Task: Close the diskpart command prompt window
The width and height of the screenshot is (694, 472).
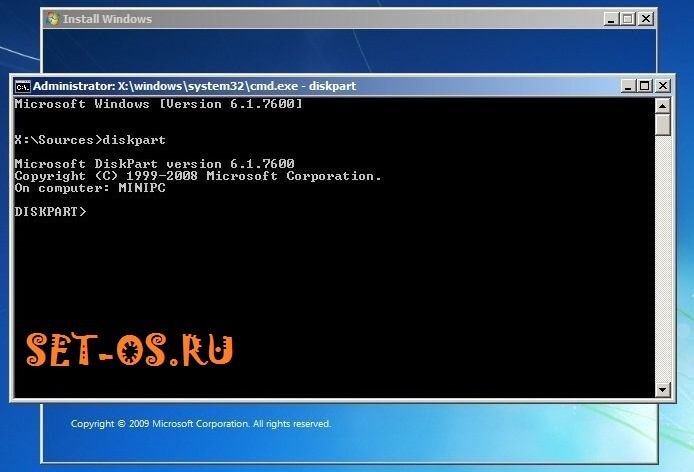Action: pos(662,86)
